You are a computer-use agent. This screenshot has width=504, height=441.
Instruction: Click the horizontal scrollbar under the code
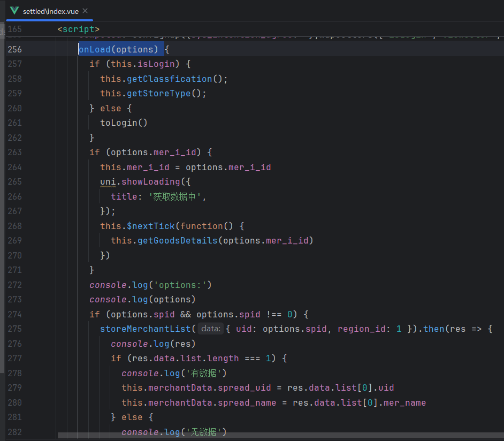[280, 435]
